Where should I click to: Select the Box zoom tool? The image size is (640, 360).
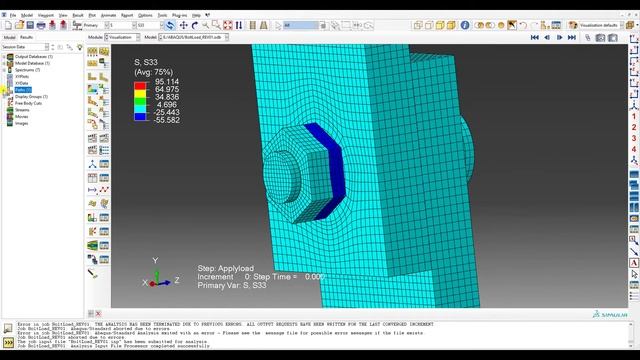tap(216, 25)
